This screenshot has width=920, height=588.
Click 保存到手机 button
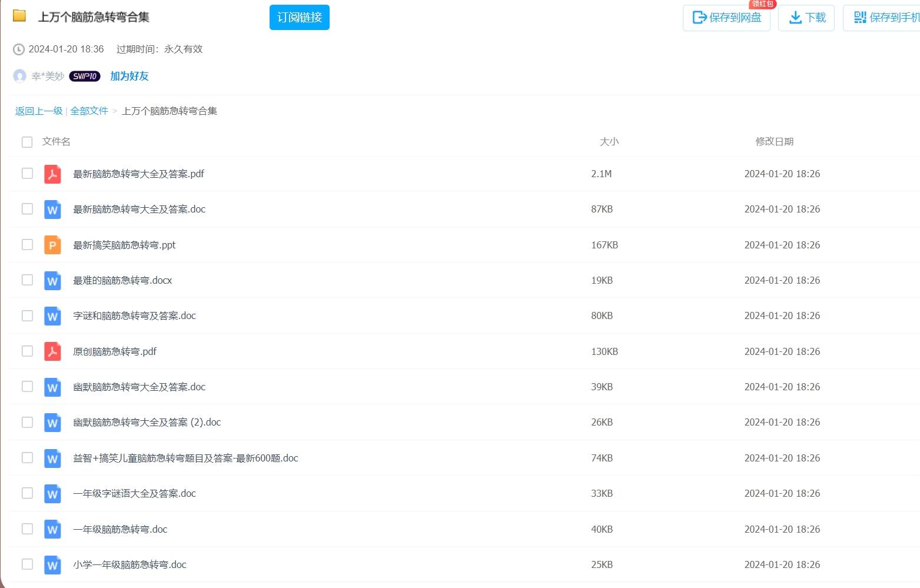coord(882,18)
